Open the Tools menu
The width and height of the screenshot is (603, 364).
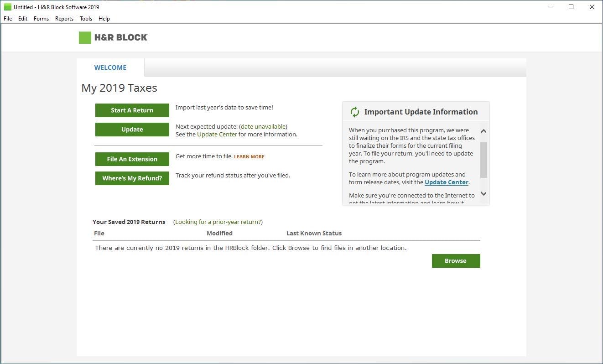[x=86, y=19]
